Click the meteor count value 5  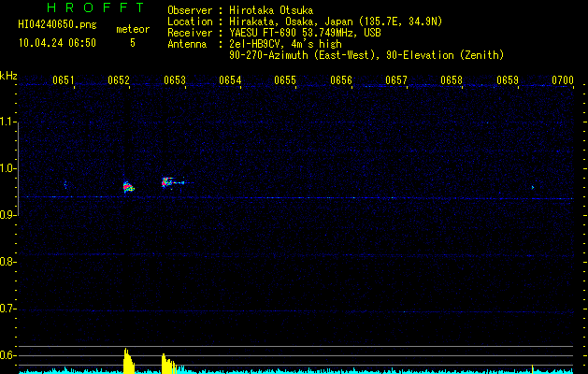[x=133, y=43]
